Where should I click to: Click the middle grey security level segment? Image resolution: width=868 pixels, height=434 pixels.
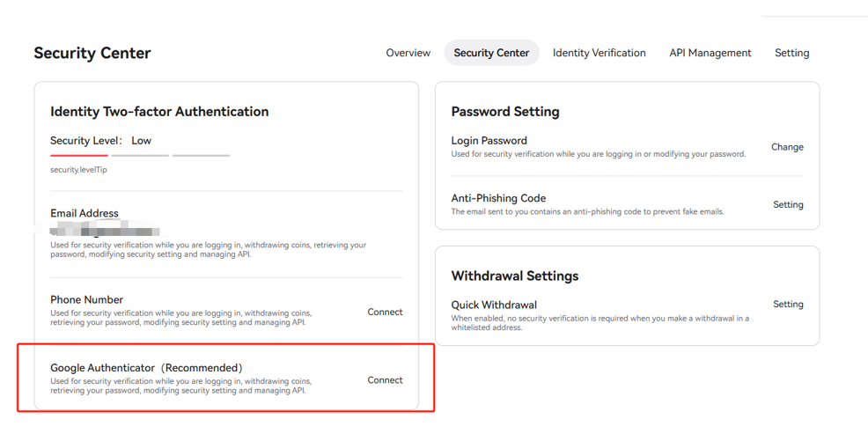(140, 156)
